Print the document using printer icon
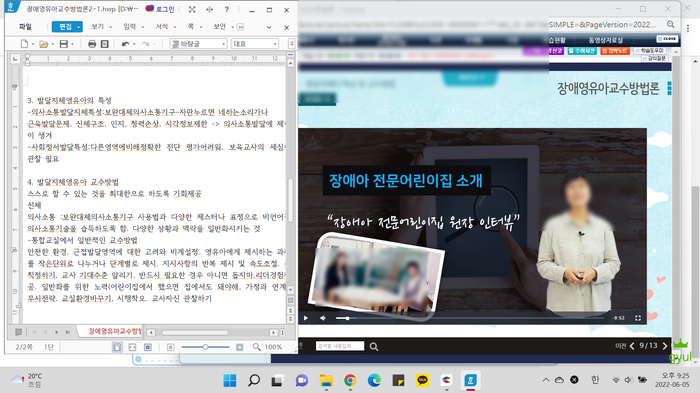Image resolution: width=700 pixels, height=393 pixels. (x=92, y=44)
